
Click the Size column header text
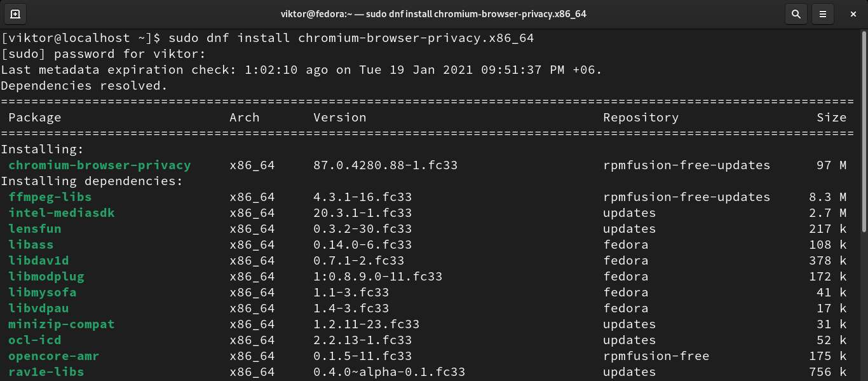point(831,118)
